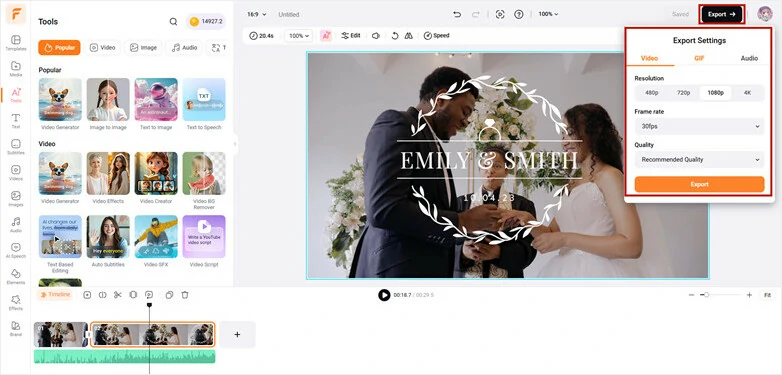The height and width of the screenshot is (375, 782).
Task: Open the top bar 100% zoom dropdown
Action: [548, 14]
